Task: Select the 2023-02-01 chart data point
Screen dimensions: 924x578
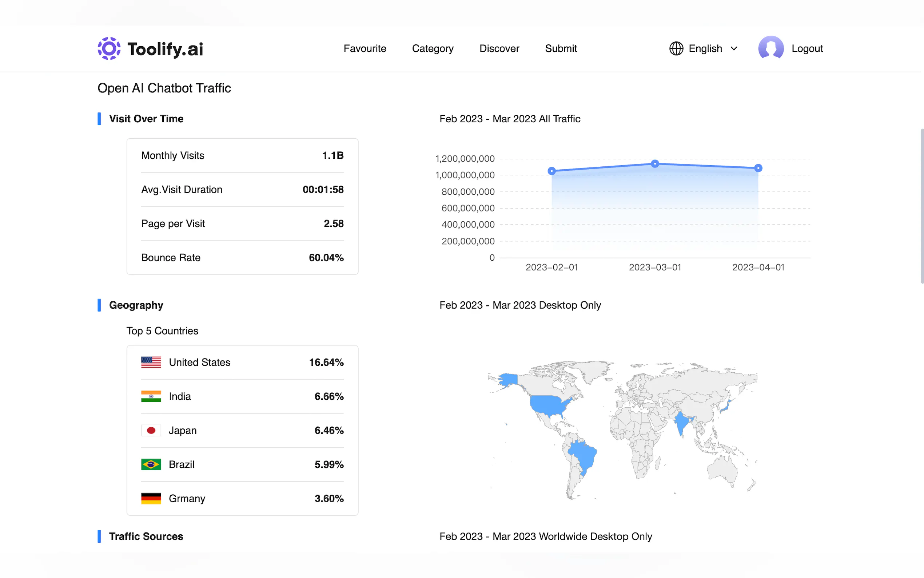Action: click(551, 171)
